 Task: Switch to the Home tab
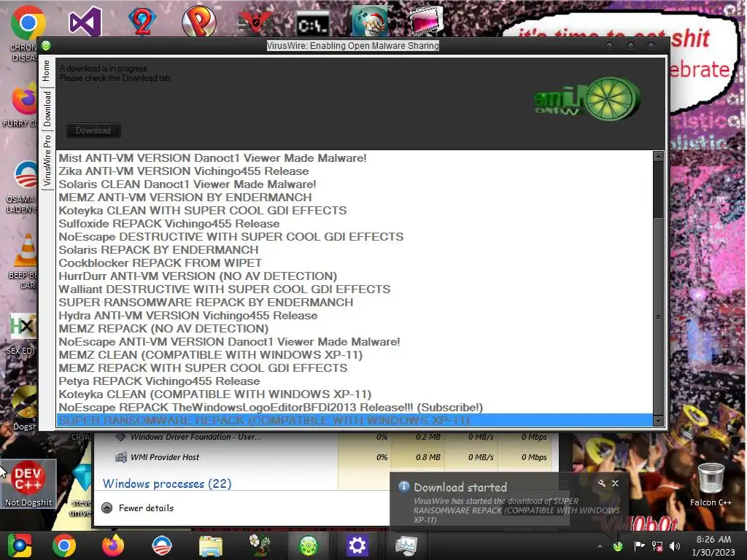(x=46, y=71)
